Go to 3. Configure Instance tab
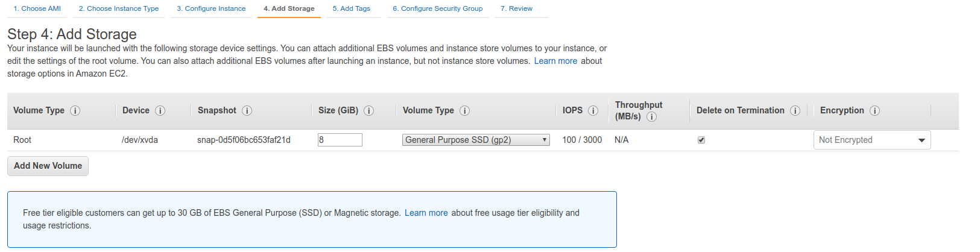This screenshot has height=252, width=980. [x=211, y=8]
